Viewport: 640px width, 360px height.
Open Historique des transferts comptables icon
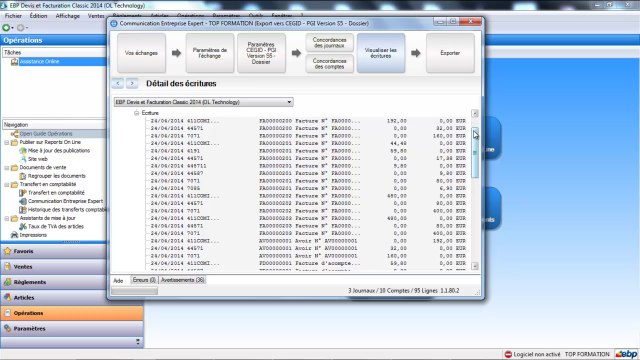[x=23, y=210]
